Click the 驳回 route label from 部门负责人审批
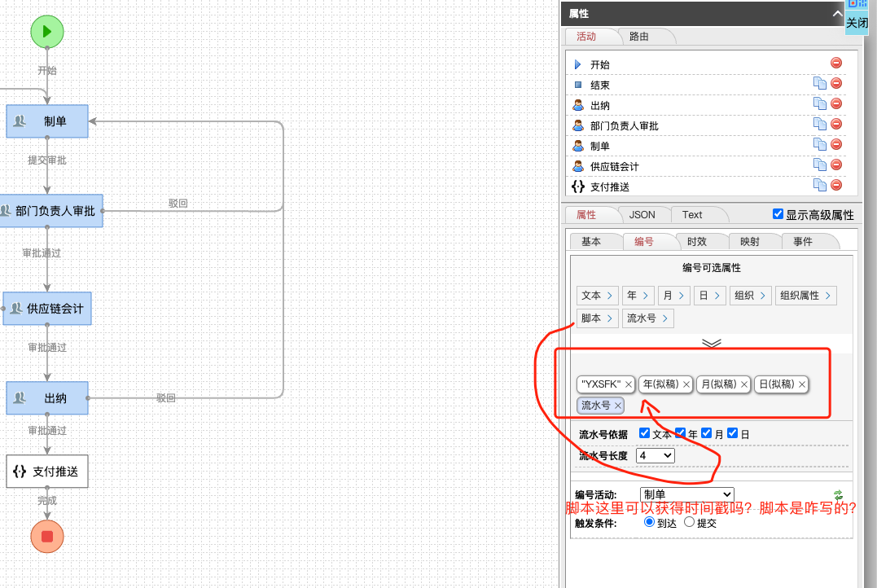This screenshot has height=588, width=877. pyautogui.click(x=178, y=203)
